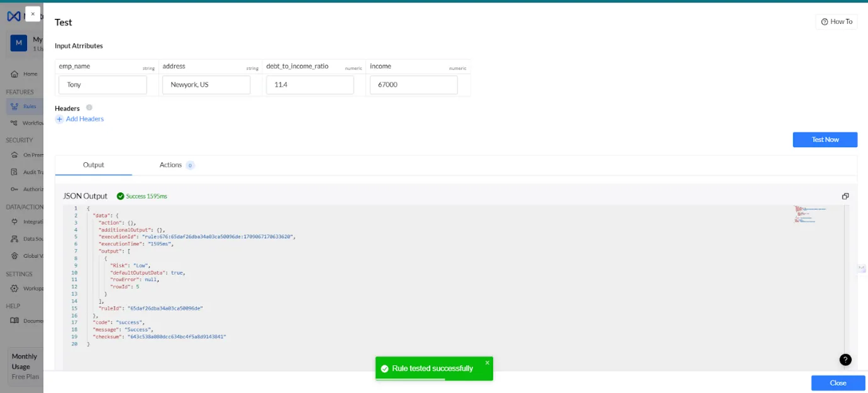868x393 pixels.
Task: Click the Success 1595ms status text
Action: [147, 196]
